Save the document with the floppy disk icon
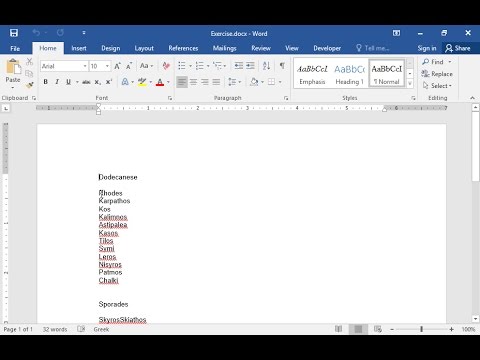The width and height of the screenshot is (480, 360). tap(14, 33)
